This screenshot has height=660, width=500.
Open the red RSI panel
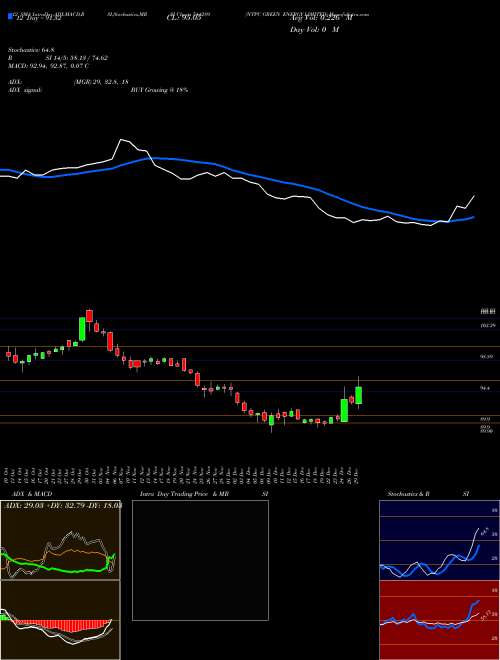point(439,620)
